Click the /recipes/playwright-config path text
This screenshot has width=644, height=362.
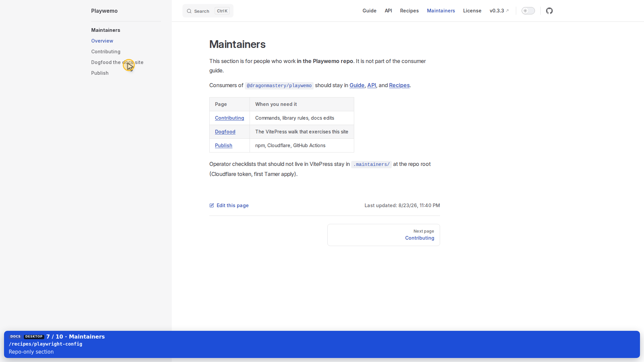(46, 344)
